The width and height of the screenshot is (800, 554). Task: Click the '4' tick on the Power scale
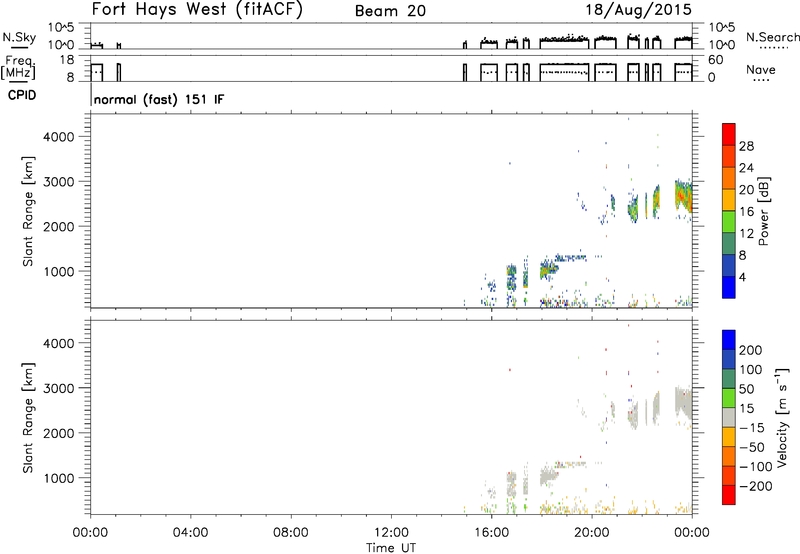point(742,277)
